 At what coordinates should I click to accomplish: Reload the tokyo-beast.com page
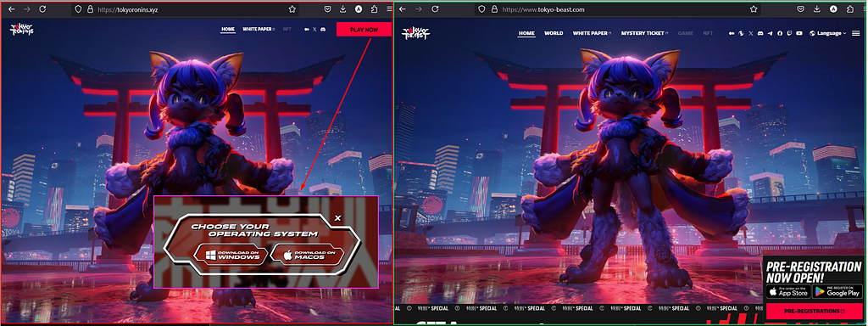tap(436, 9)
